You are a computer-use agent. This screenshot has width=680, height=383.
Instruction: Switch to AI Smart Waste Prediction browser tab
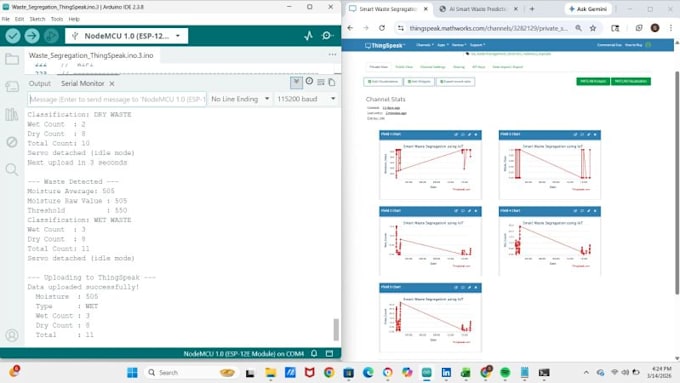[477, 9]
